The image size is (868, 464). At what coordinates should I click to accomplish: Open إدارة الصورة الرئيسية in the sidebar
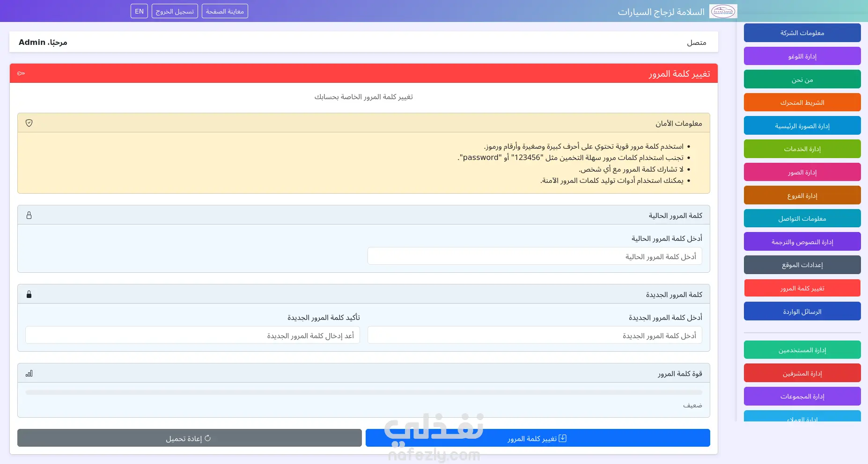(802, 126)
